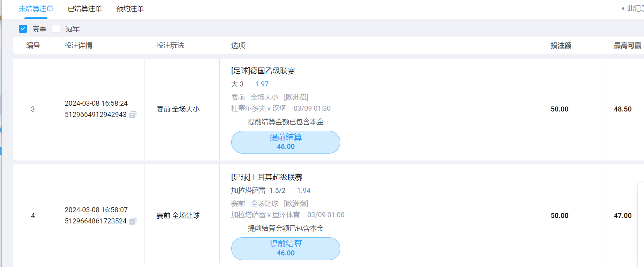644x267 pixels.
Task: Click the [足球]土耳其超级联赛 league title
Action: 267,177
